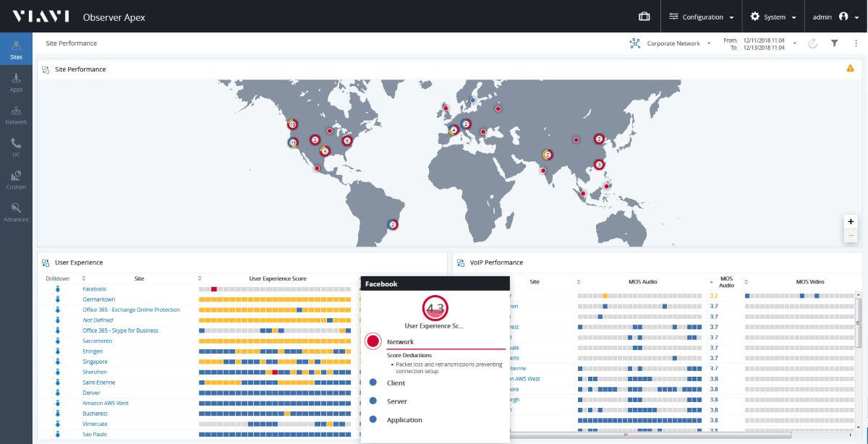Click the map zoom-in plus control

click(x=851, y=221)
